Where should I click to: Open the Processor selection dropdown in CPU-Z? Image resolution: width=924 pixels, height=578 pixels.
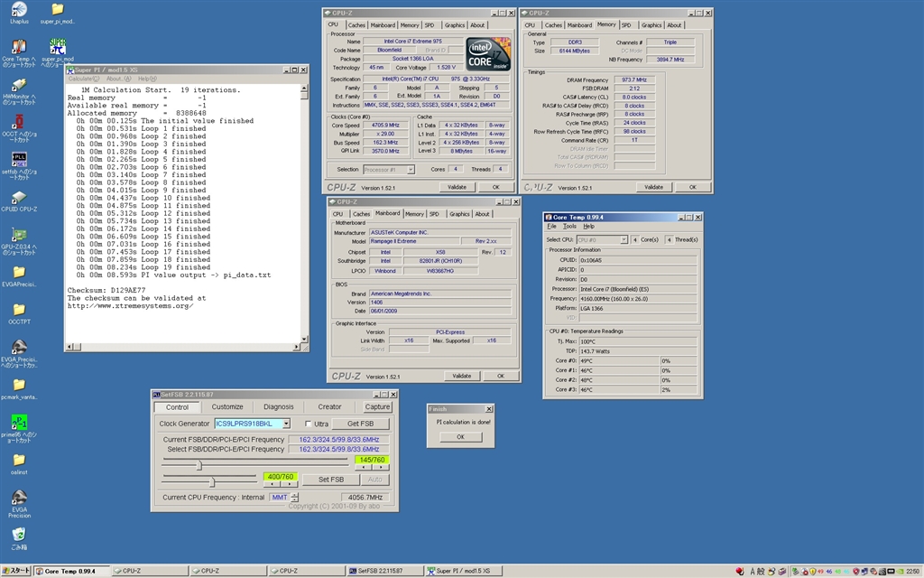pyautogui.click(x=411, y=169)
